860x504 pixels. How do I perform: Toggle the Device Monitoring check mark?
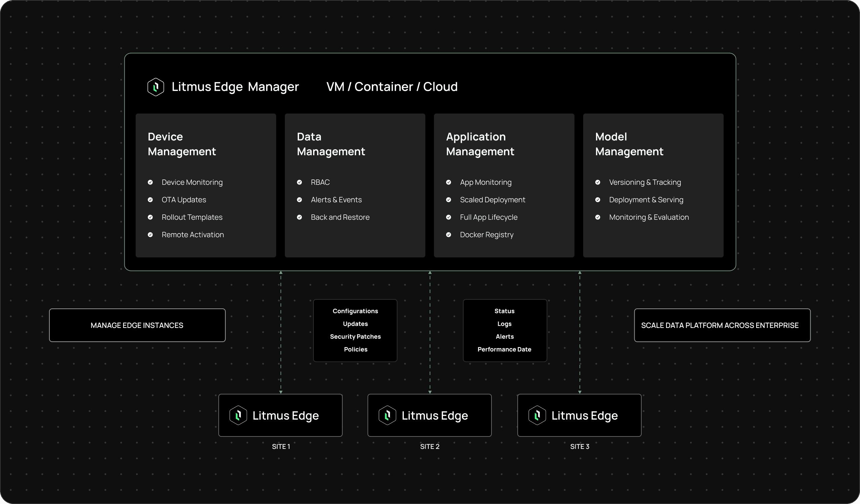[x=150, y=182]
